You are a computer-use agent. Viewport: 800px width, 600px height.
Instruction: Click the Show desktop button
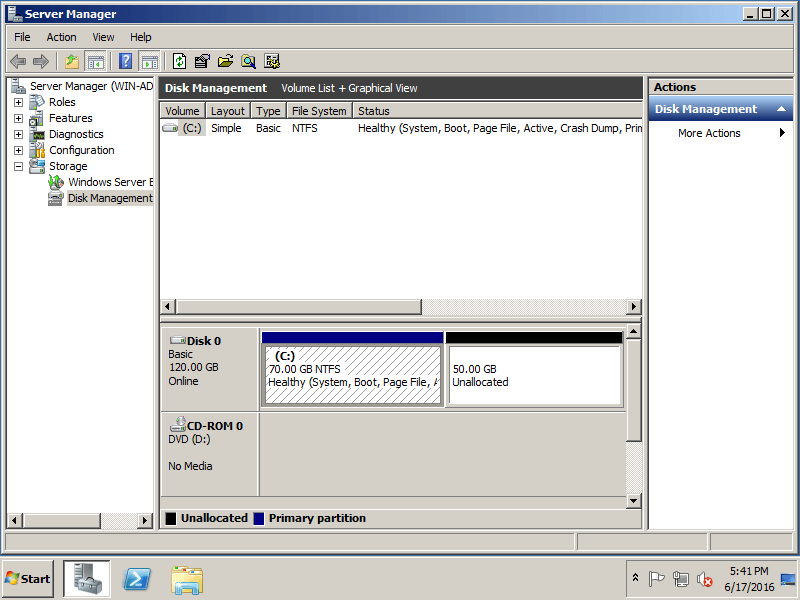[788, 579]
